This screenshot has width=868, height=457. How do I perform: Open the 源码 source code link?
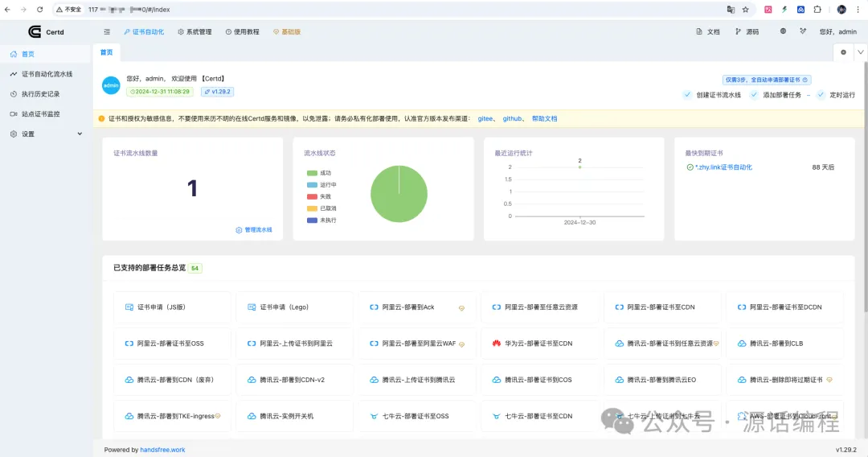[x=747, y=32]
